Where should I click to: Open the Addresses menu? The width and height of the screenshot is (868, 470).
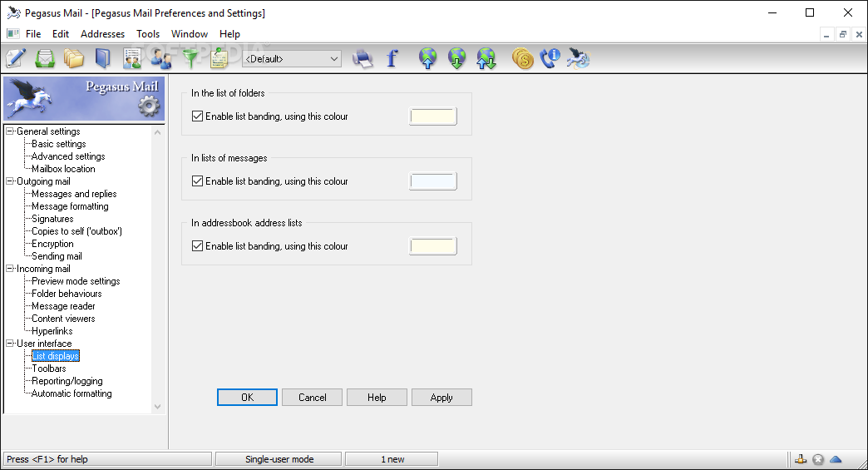pos(102,34)
